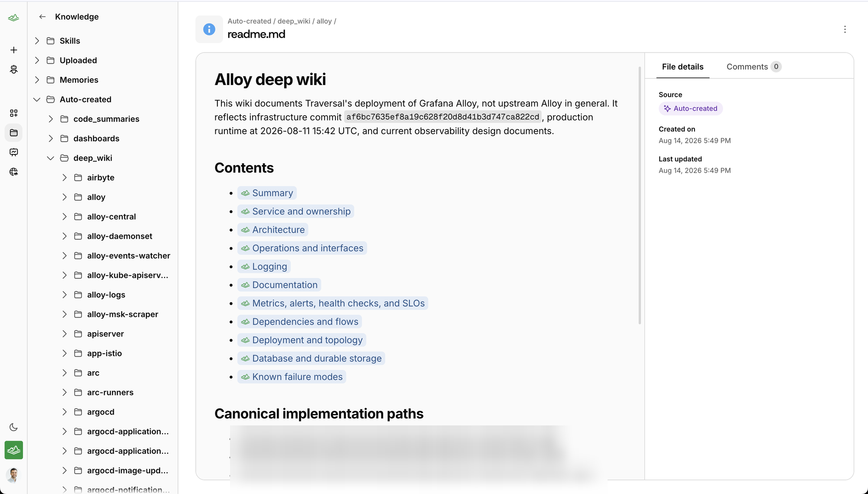This screenshot has height=494, width=868.
Task: Open the chat monitor icon in sidebar
Action: coord(13,152)
